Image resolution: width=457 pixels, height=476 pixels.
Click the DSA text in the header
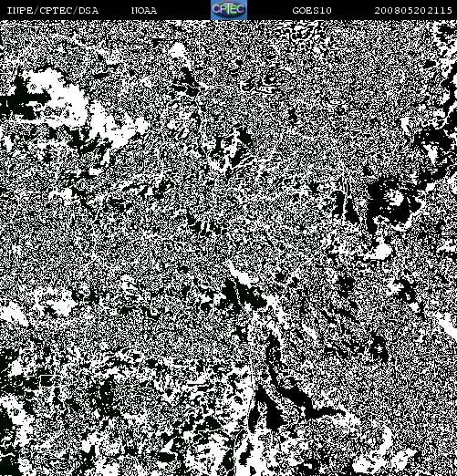[88, 11]
